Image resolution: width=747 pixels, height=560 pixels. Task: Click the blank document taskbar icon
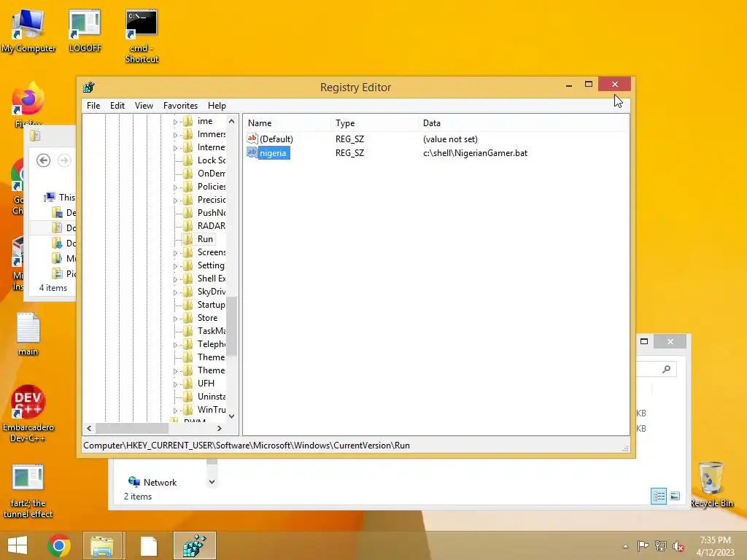[149, 545]
